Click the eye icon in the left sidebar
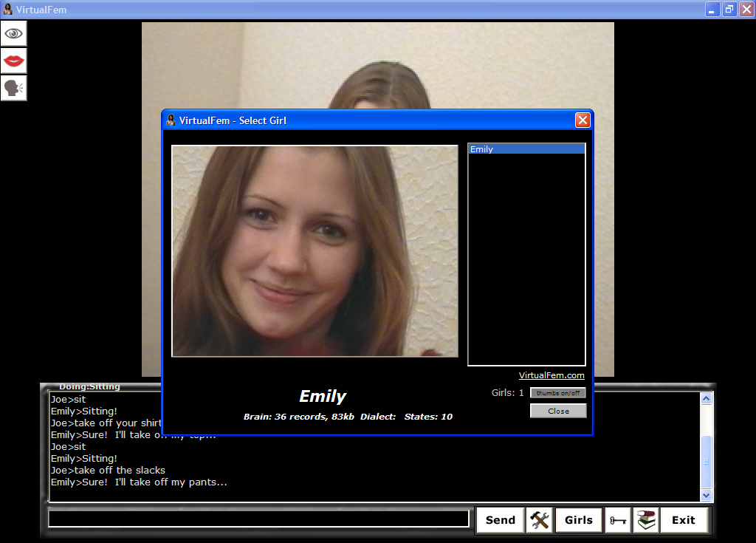 tap(13, 33)
